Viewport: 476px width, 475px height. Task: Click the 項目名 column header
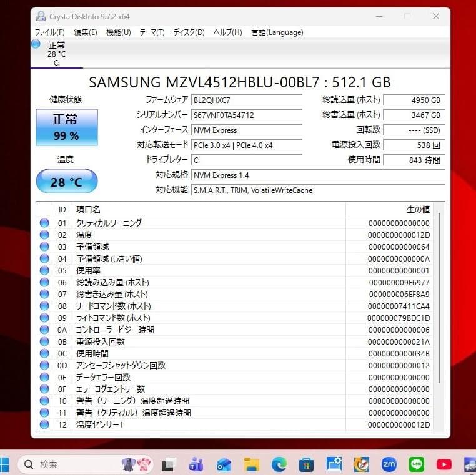(x=209, y=210)
